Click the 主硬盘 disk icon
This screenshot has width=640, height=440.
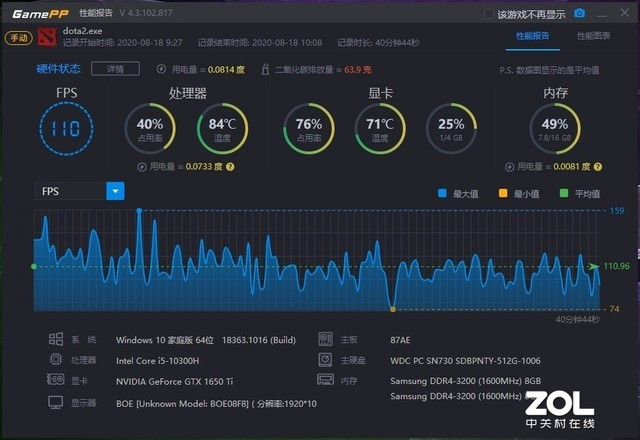pyautogui.click(x=325, y=360)
